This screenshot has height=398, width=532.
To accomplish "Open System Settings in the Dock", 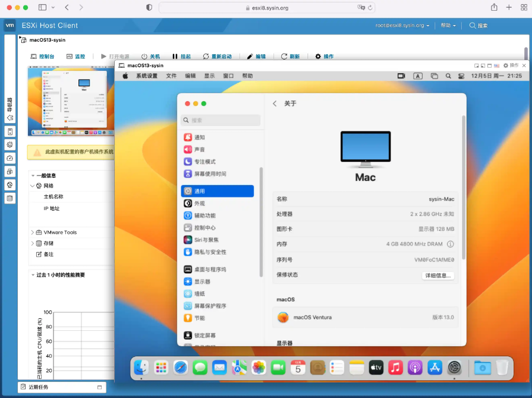I will pyautogui.click(x=454, y=368).
